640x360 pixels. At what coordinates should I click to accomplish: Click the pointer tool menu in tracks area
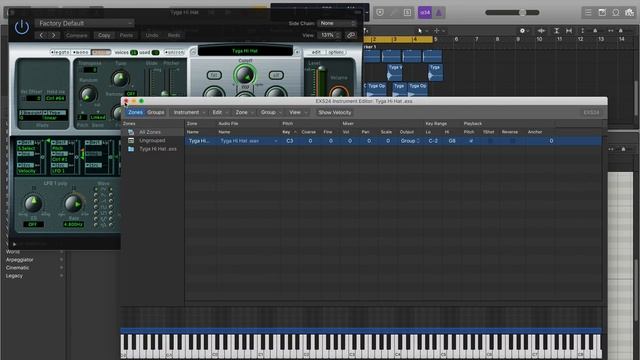[x=422, y=31]
